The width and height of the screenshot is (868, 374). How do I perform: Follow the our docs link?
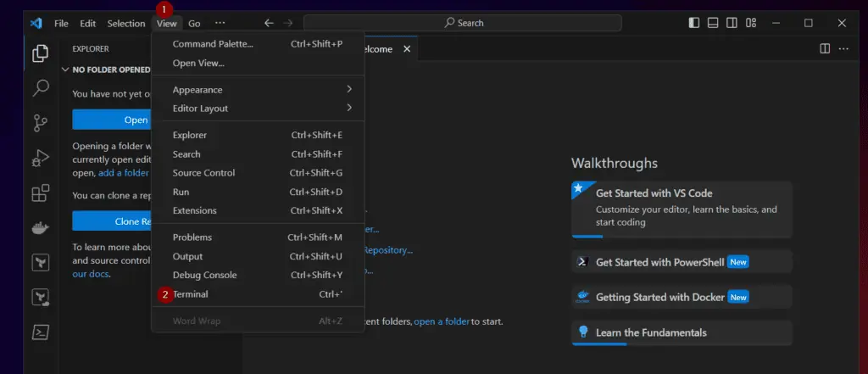[91, 274]
